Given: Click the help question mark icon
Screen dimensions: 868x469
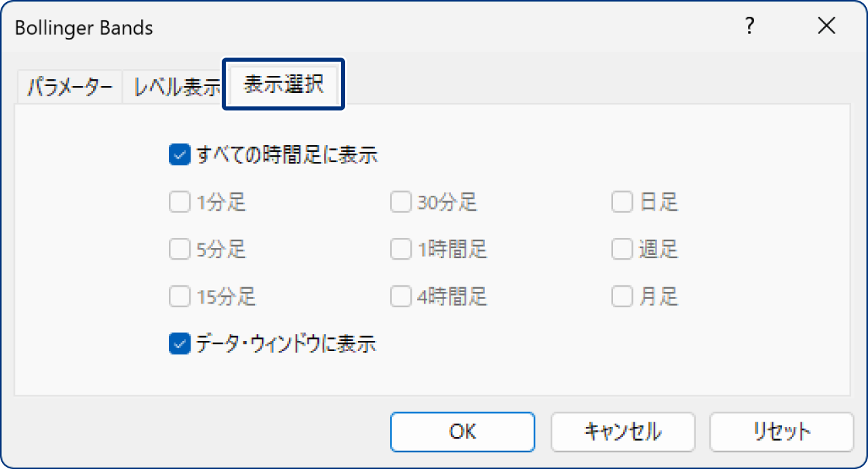Looking at the screenshot, I should [x=749, y=26].
